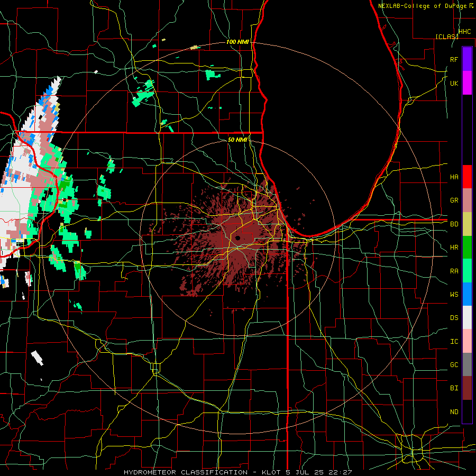Viewport: 476px width, 476px height.
Task: Click the UK legend label text
Action: pyautogui.click(x=454, y=83)
